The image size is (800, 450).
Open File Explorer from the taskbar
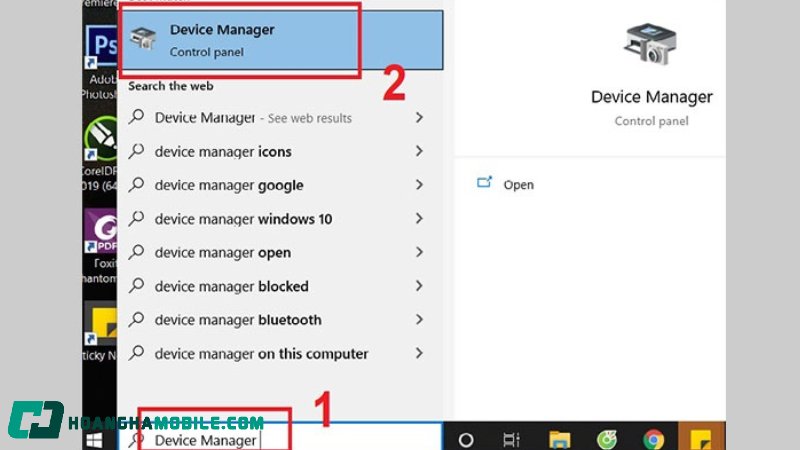pyautogui.click(x=560, y=440)
